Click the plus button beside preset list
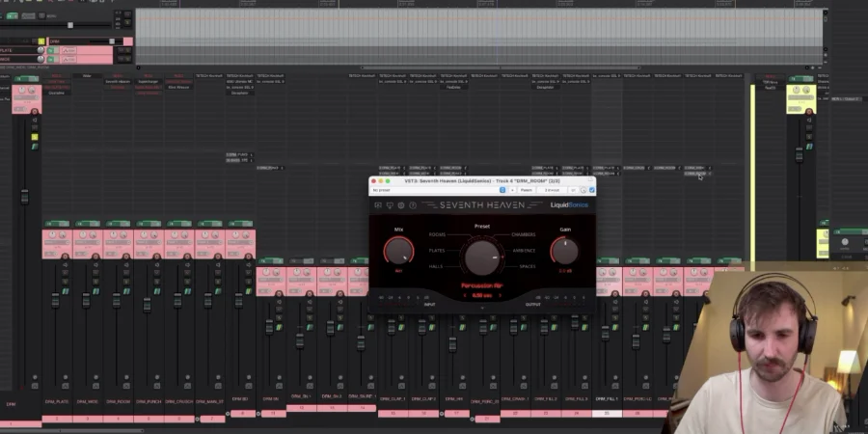Screen dimensions: 868x434 [x=512, y=190]
